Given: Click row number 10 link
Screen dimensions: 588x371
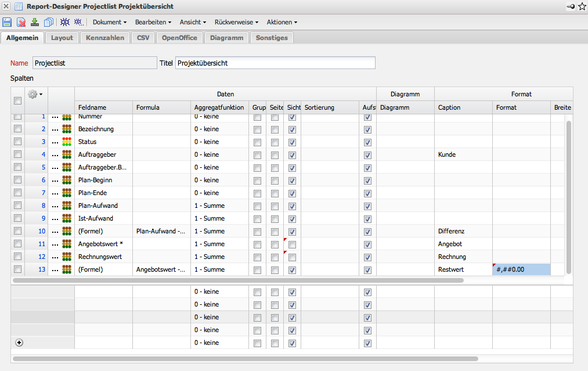Looking at the screenshot, I should point(41,231).
